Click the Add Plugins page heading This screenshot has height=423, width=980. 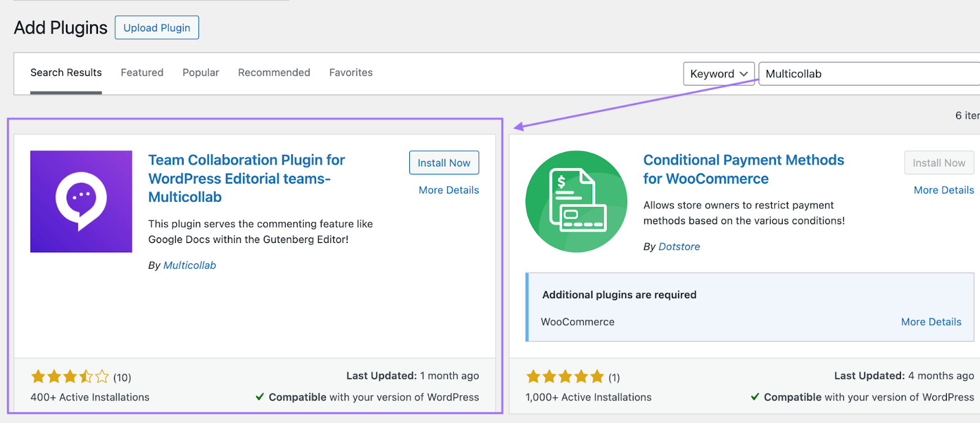pos(61,28)
